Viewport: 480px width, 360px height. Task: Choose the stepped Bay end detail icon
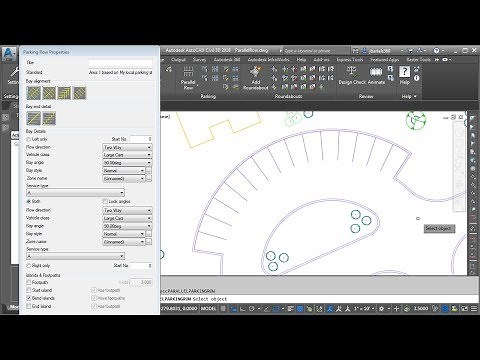pos(49,118)
